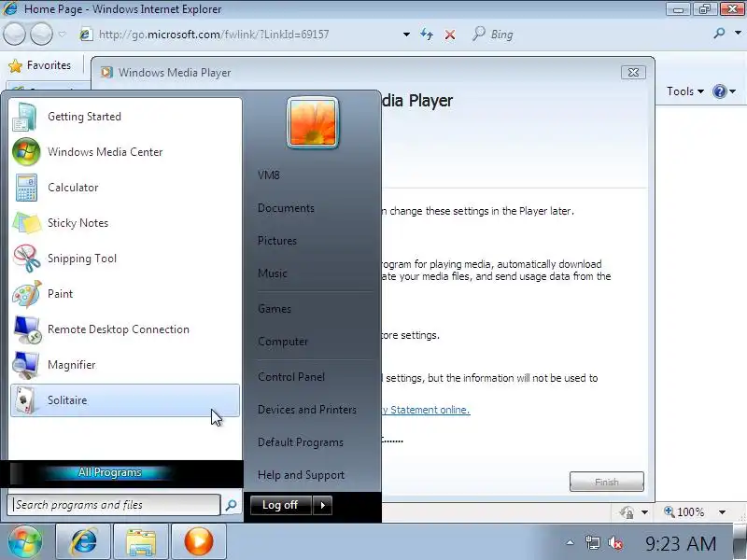The width and height of the screenshot is (747, 560).
Task: Click the orange flower user picture
Action: [313, 122]
